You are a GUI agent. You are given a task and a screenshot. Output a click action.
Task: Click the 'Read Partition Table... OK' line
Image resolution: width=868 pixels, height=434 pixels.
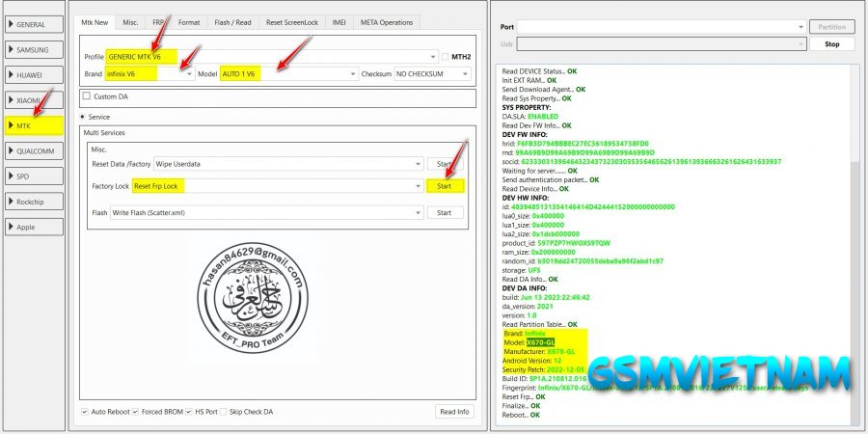pos(540,324)
